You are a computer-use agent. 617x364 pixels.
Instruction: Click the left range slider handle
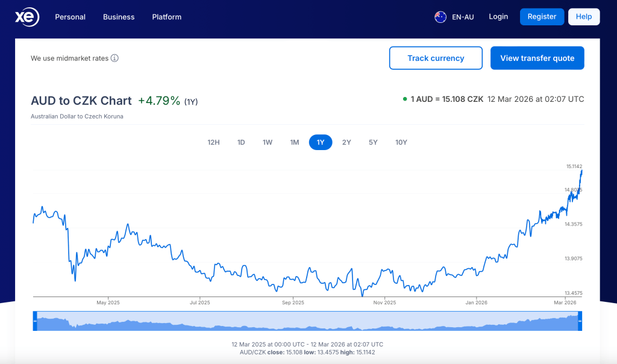tap(35, 321)
